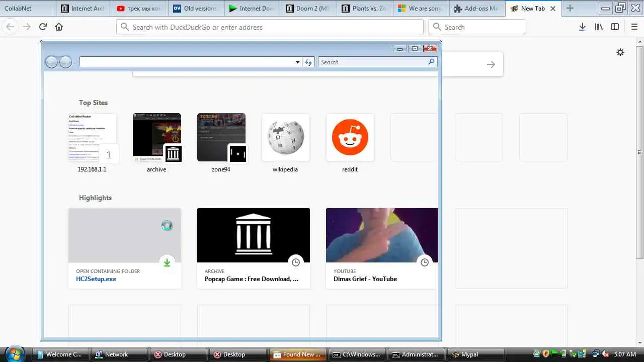Switch to the Add-ons Ma tab

click(477, 9)
